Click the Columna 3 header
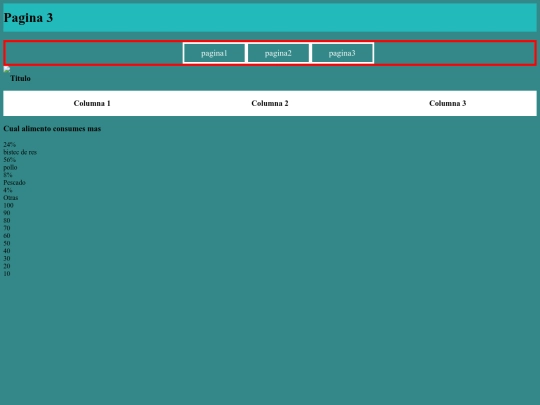540x405 pixels. pyautogui.click(x=447, y=103)
